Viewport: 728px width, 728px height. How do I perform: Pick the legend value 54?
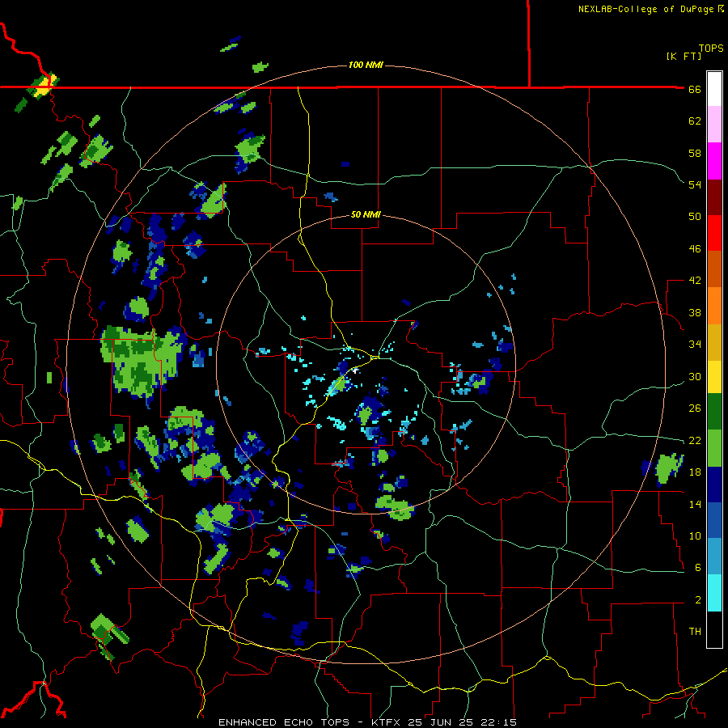695,184
